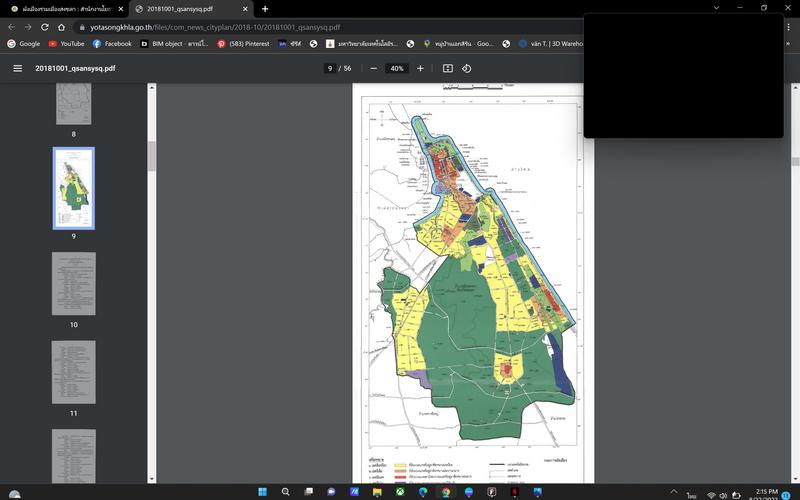The height and width of the screenshot is (500, 800).
Task: Reload the page in browser
Action: pos(45,27)
